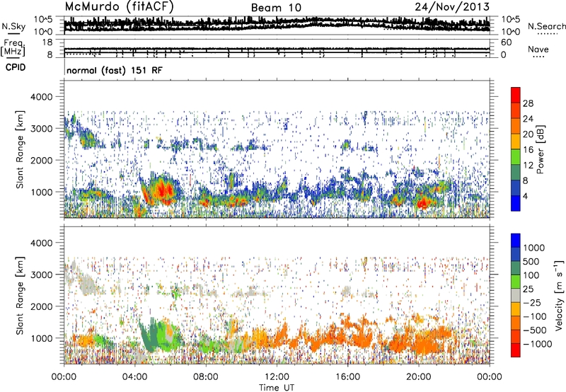Click the 20:00 time tick label

coord(418,377)
